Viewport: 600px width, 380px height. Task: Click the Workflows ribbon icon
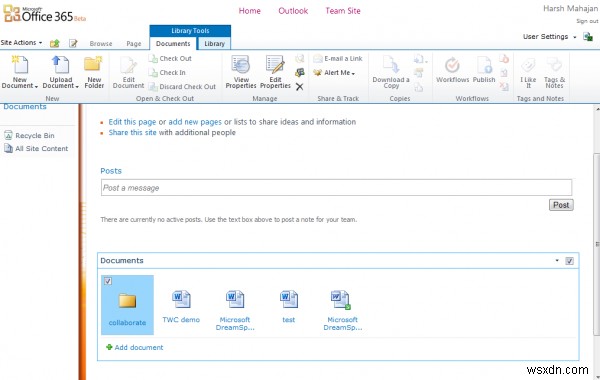click(452, 70)
